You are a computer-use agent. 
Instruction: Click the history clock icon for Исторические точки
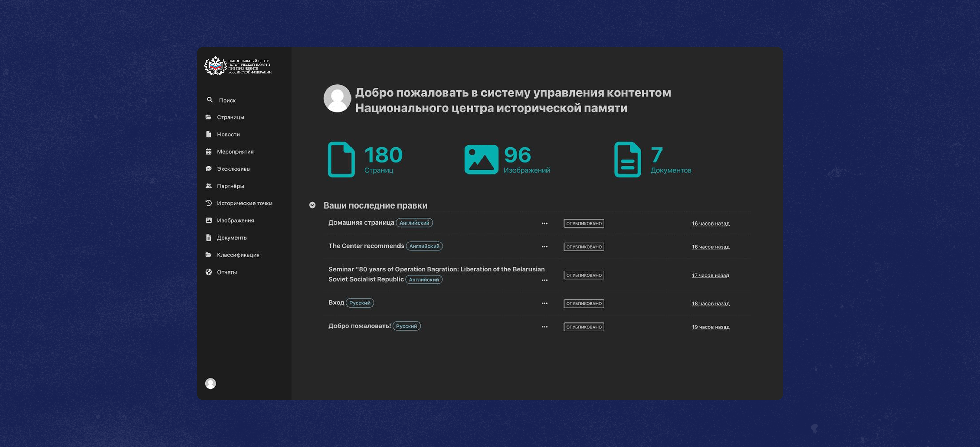(209, 203)
